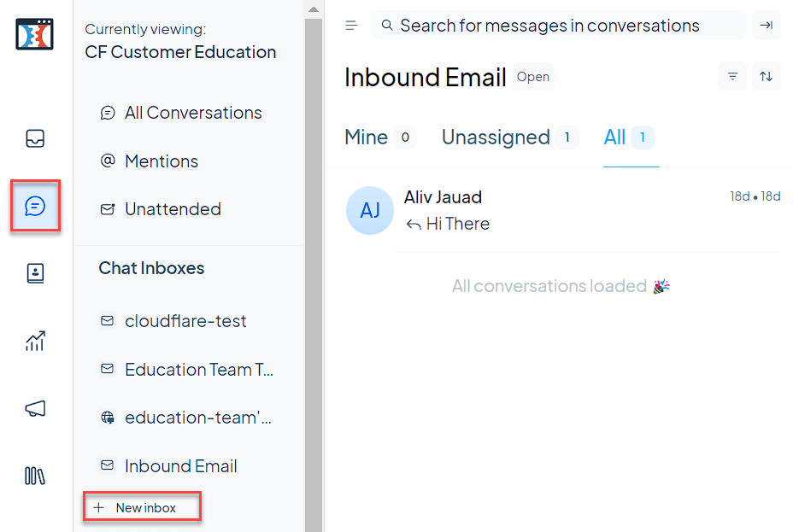Screen dimensions: 793x532
Task: Open the inbox tray icon in the sidebar
Action: (34, 138)
